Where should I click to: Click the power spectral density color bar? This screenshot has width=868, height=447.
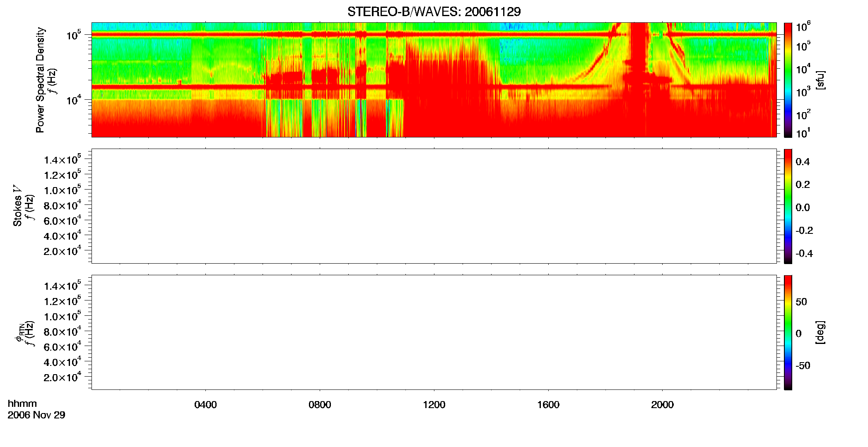pyautogui.click(x=788, y=80)
